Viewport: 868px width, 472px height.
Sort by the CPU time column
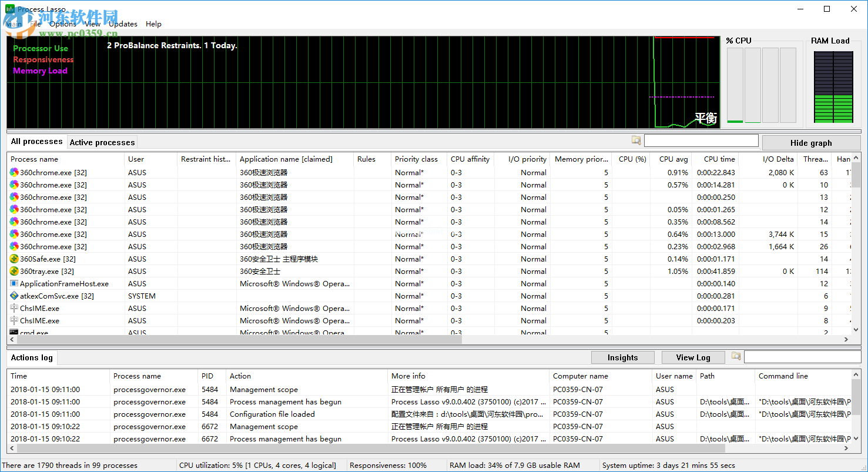(715, 159)
